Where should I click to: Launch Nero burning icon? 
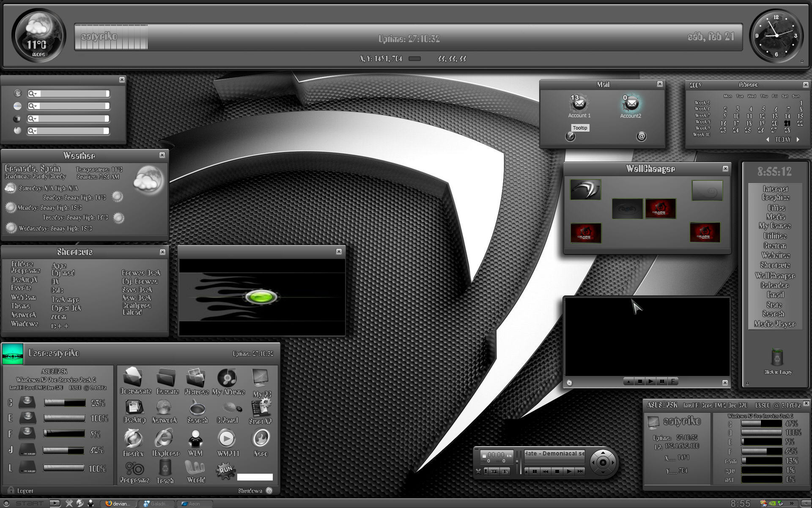click(x=261, y=439)
